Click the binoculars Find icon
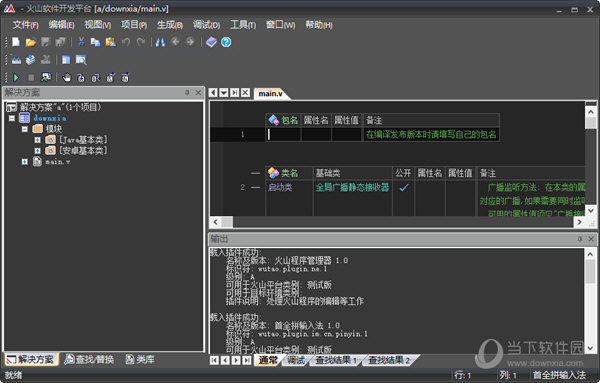Screen dimensions: 600x383 click(x=160, y=42)
